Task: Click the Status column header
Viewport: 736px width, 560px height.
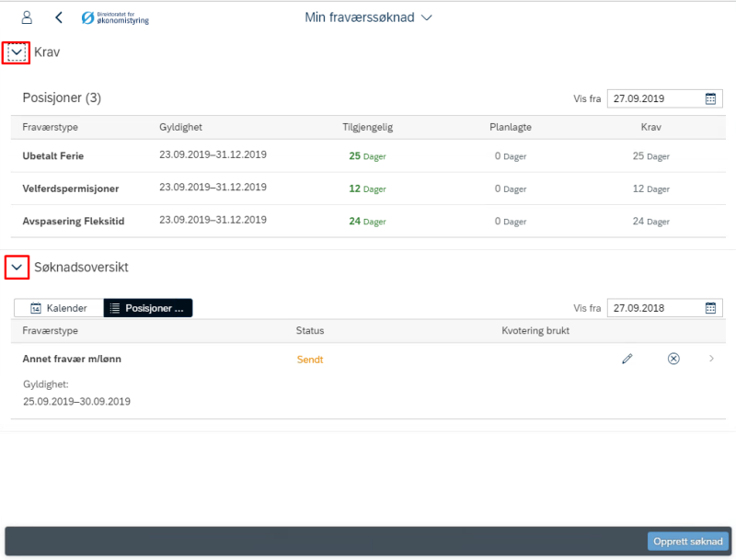Action: [x=310, y=331]
